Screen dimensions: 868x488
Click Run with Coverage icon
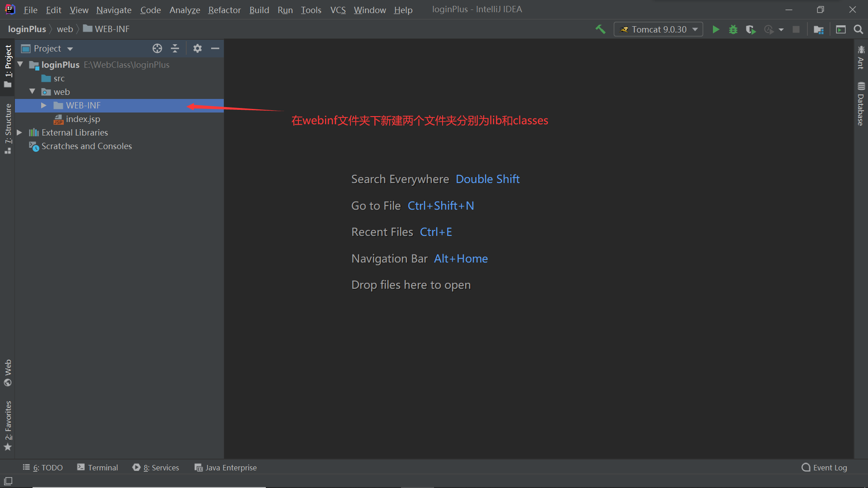coord(750,29)
